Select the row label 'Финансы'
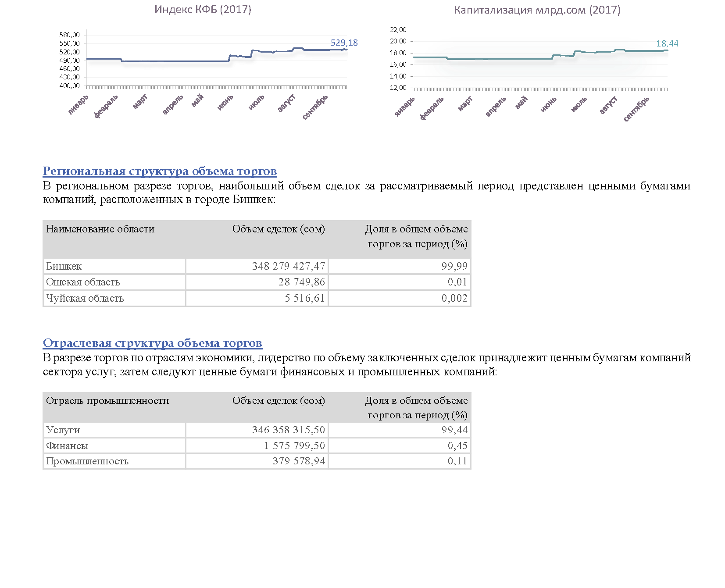 click(67, 445)
